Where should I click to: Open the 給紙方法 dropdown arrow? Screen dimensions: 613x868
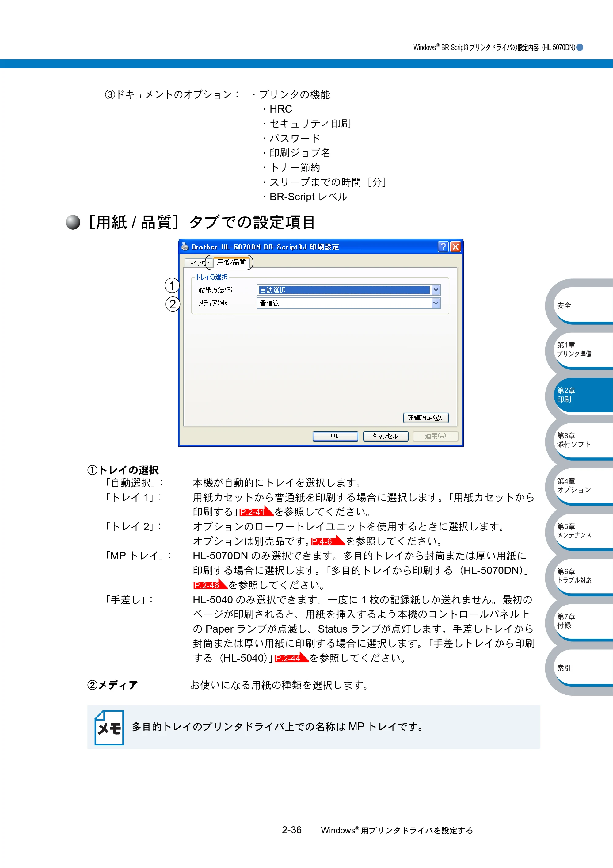coord(436,290)
